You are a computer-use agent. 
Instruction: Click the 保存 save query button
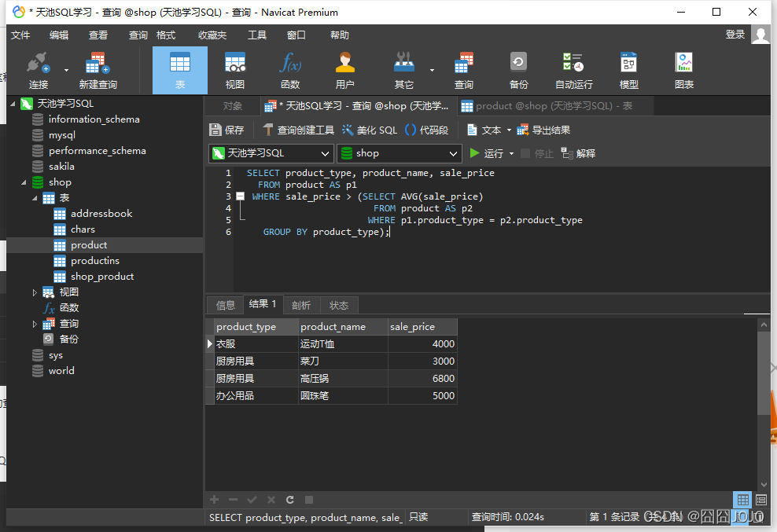click(x=227, y=130)
